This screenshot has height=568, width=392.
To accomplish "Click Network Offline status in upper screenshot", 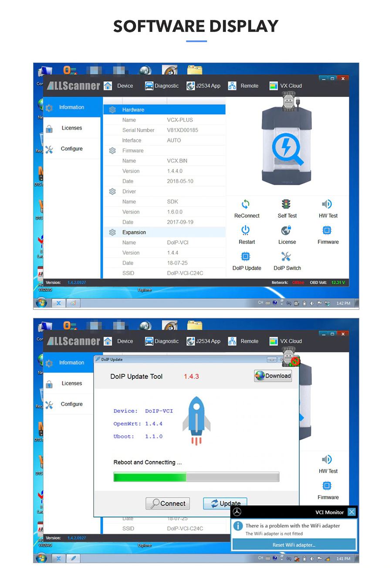I will (288, 282).
